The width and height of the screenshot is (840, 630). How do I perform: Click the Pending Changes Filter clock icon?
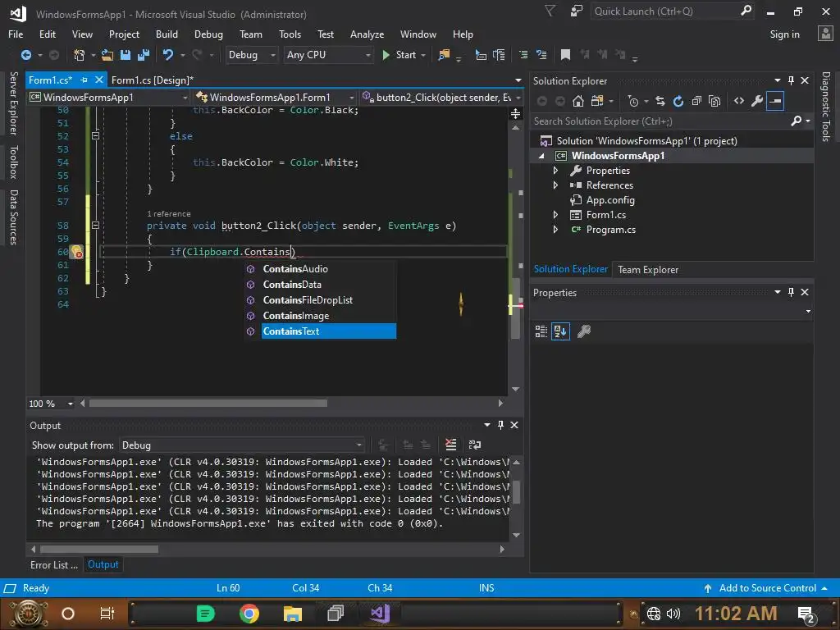[x=633, y=101]
